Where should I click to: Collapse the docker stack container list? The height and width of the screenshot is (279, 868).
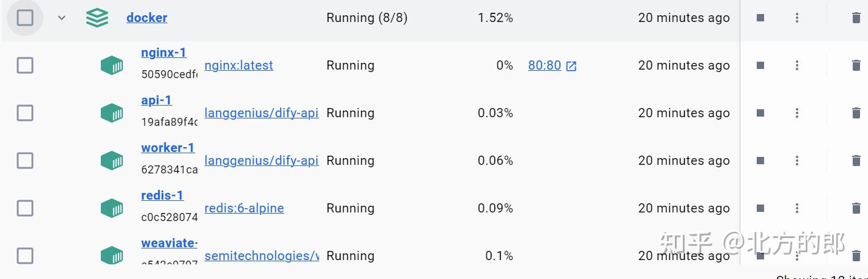click(x=61, y=18)
